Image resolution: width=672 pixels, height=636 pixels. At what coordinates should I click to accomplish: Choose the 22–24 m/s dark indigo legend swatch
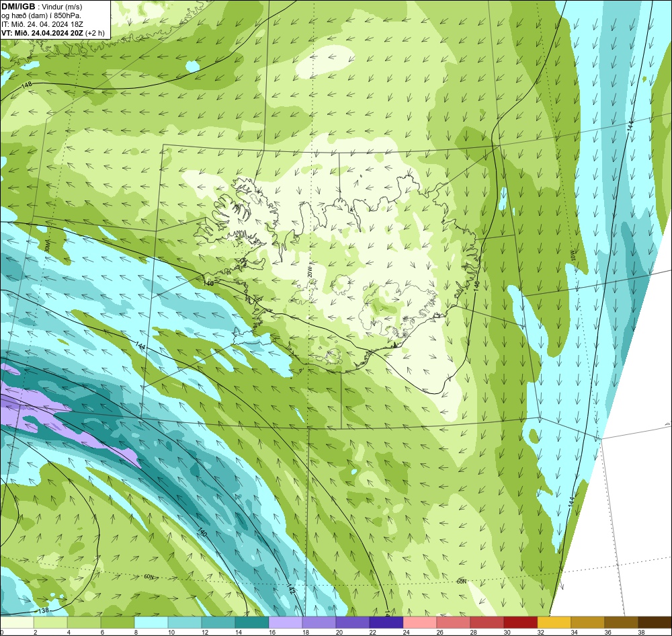(x=386, y=623)
